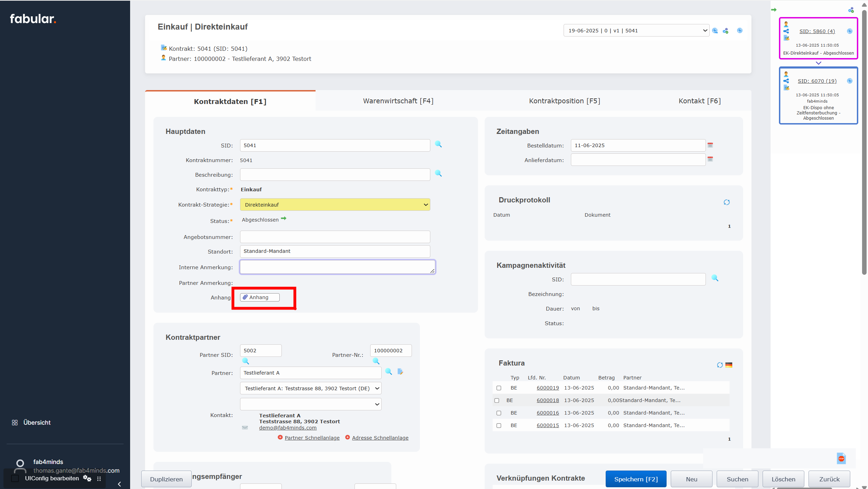Check the box for invoice 6000019
Image resolution: width=868 pixels, height=489 pixels.
(x=499, y=388)
